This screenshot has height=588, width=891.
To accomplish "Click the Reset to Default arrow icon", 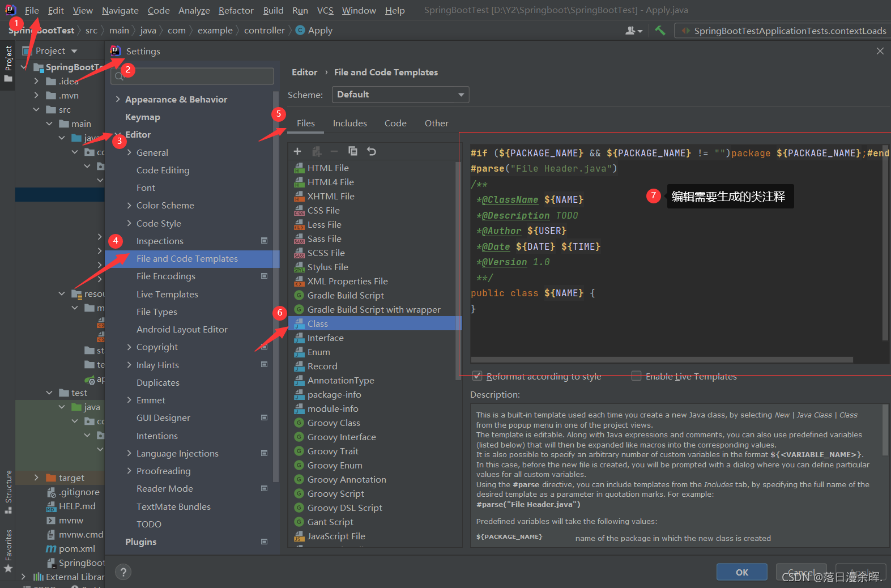I will [x=372, y=151].
